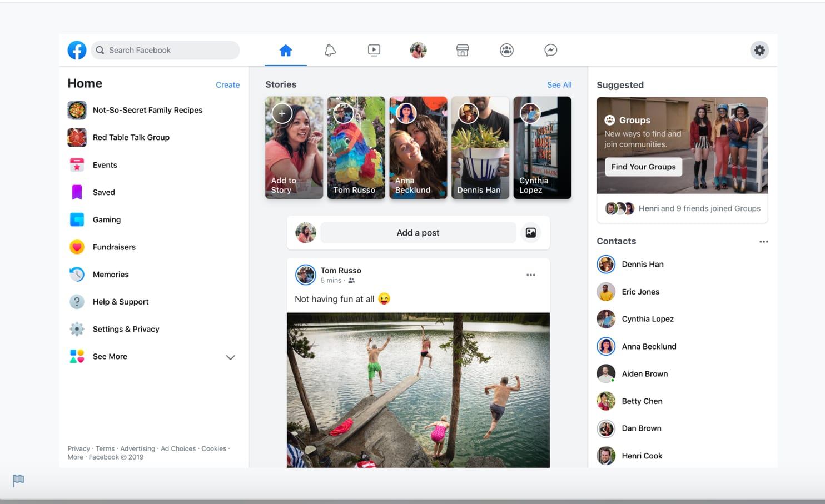
Task: Open the Groups icon in top bar
Action: click(x=506, y=51)
